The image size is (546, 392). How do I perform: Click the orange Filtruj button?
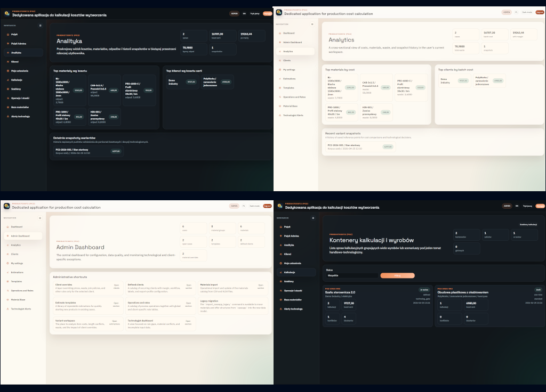click(397, 275)
